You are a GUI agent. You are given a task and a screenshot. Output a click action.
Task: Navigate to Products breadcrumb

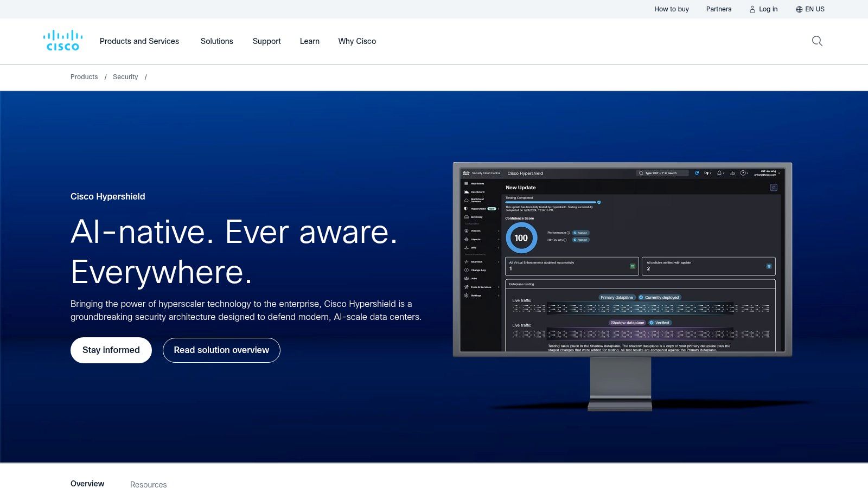pos(84,77)
